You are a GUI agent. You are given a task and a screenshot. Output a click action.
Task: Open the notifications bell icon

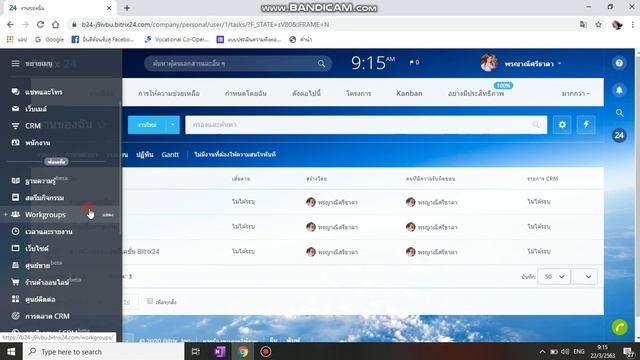619,90
